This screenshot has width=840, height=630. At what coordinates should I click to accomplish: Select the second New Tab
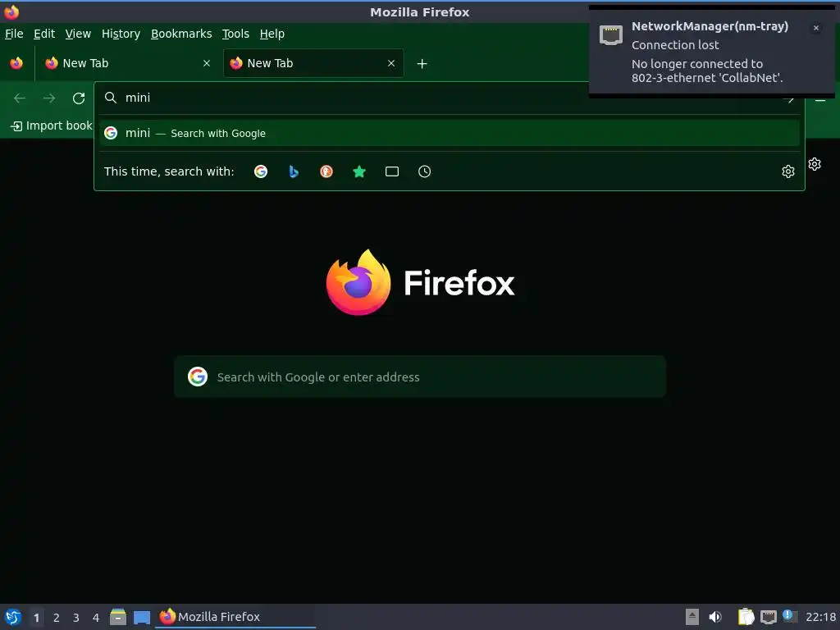pos(313,63)
